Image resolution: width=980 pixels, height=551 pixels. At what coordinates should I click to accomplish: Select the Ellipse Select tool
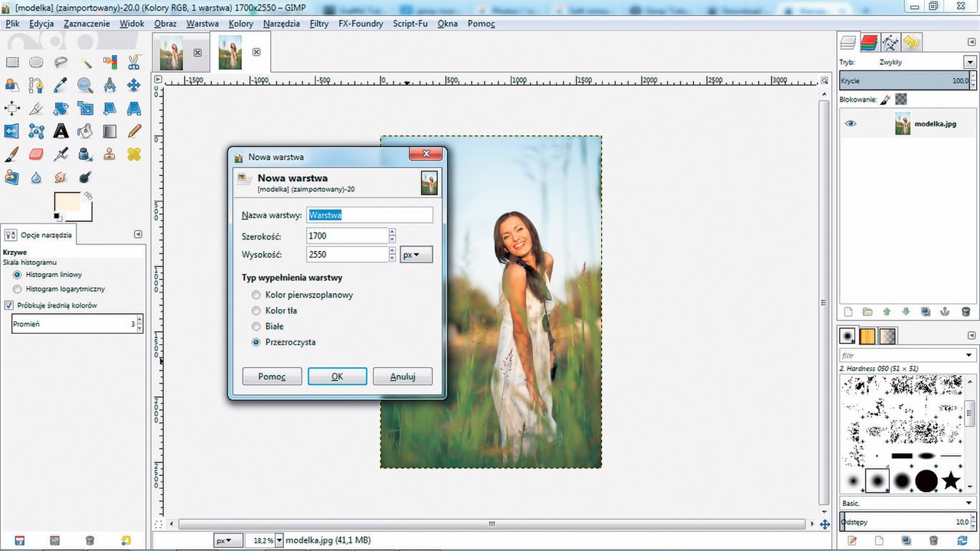[x=36, y=63]
